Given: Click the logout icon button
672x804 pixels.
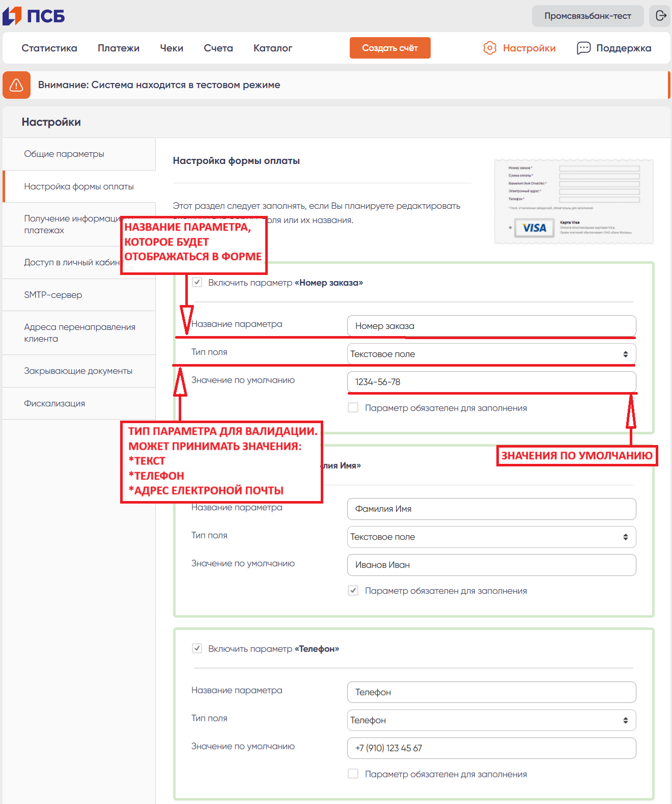Looking at the screenshot, I should tap(660, 16).
